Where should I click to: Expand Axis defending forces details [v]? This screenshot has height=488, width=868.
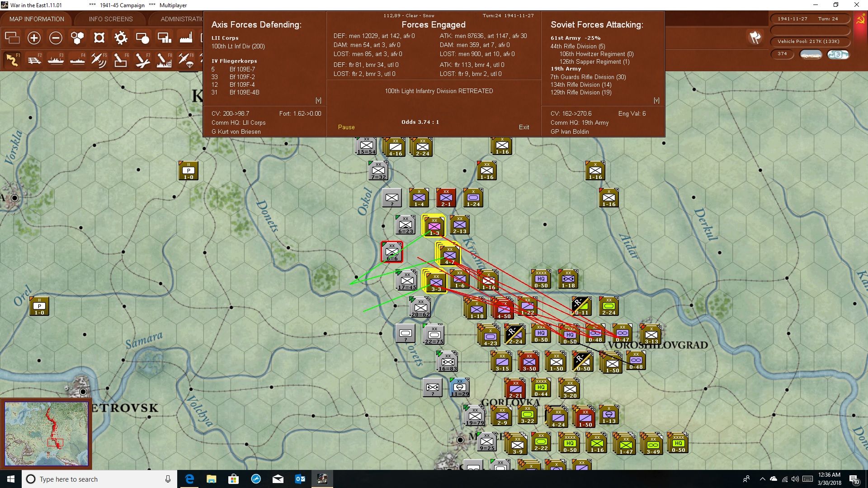[318, 100]
